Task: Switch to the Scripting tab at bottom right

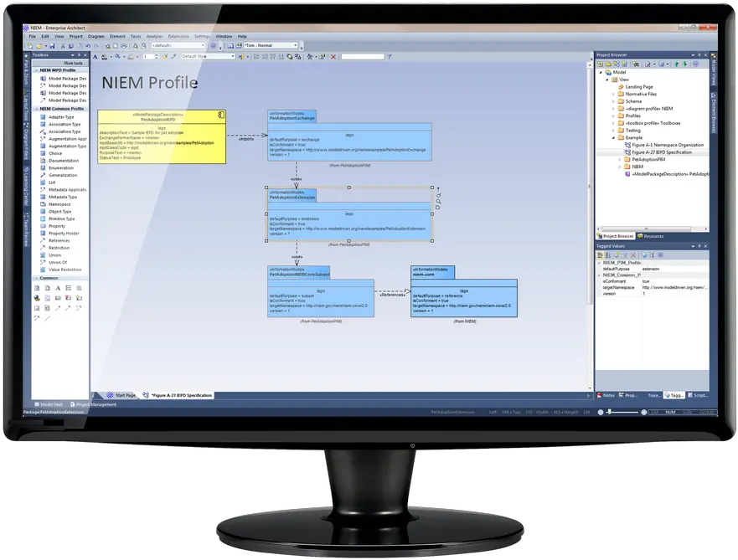Action: [x=698, y=395]
